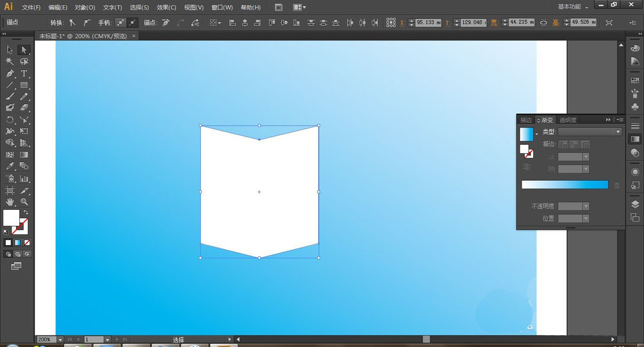644x347 pixels.
Task: Select the Direct Selection tool
Action: tap(24, 50)
